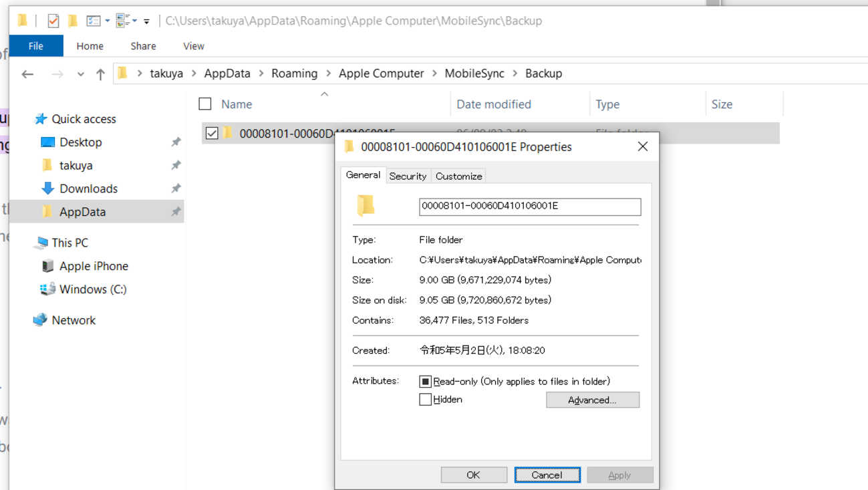Expand the chevron between AppData and Roaming

pos(261,74)
